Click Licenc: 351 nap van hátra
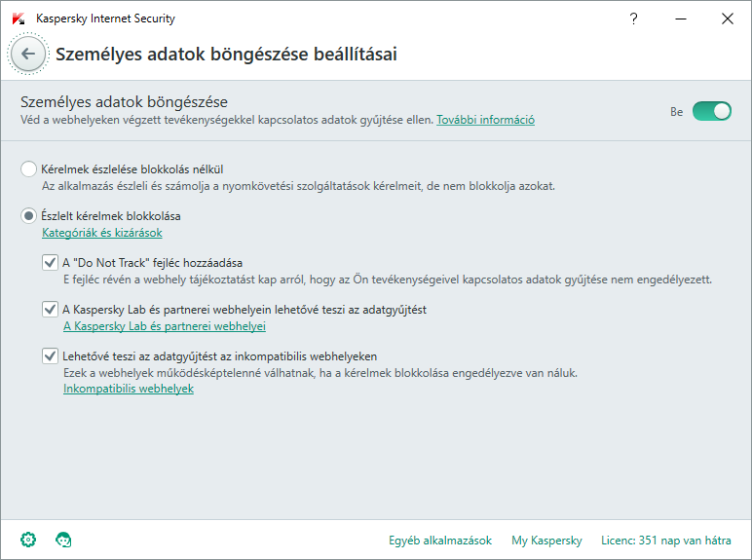This screenshot has width=752, height=560. tap(666, 541)
